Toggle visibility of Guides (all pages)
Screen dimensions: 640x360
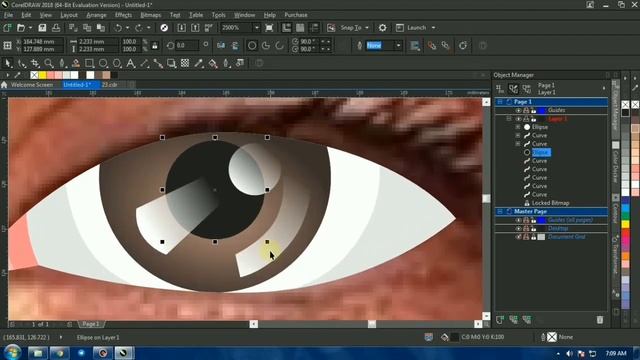[x=518, y=220]
